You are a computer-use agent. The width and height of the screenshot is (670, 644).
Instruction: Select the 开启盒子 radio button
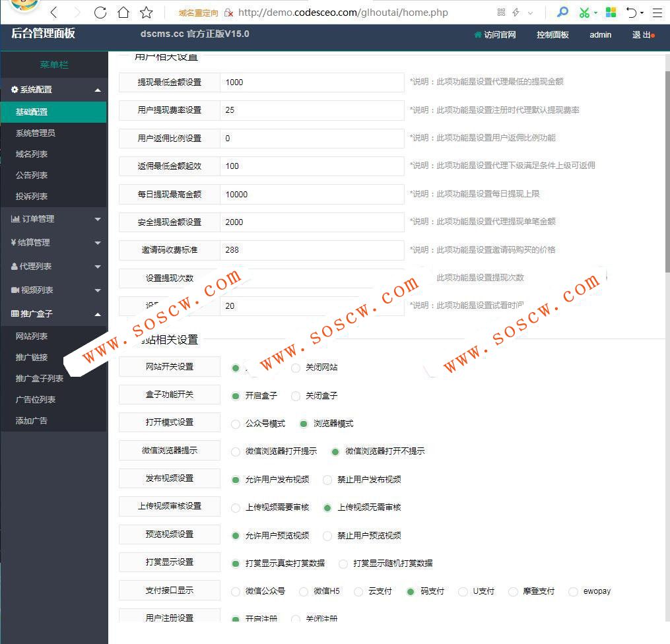click(x=236, y=396)
